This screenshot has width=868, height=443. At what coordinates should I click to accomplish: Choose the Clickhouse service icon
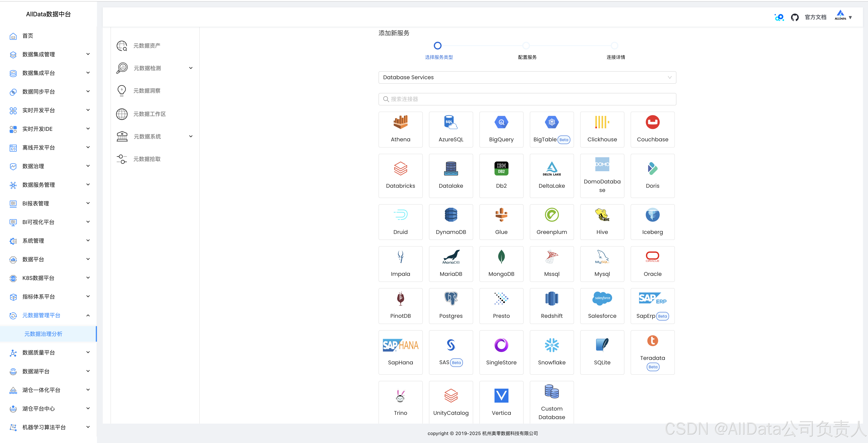tap(602, 122)
